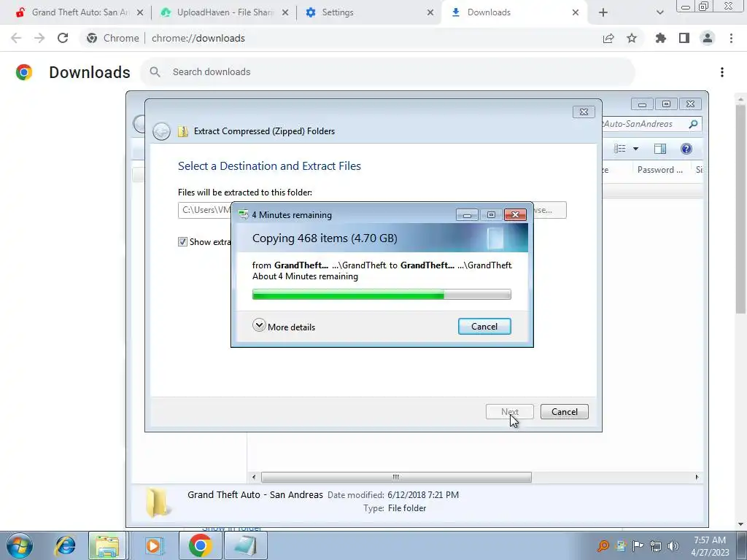Click the wizard back arrow icon
This screenshot has height=560, width=747.
click(x=161, y=131)
